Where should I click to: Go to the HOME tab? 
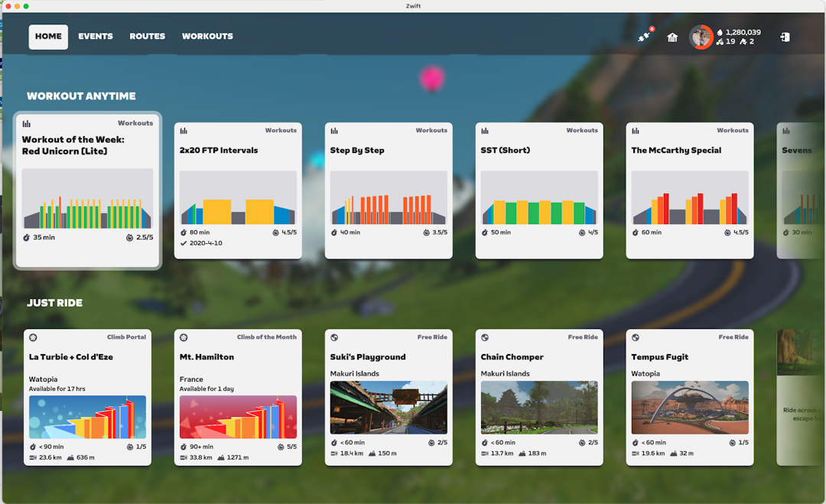pyautogui.click(x=48, y=37)
